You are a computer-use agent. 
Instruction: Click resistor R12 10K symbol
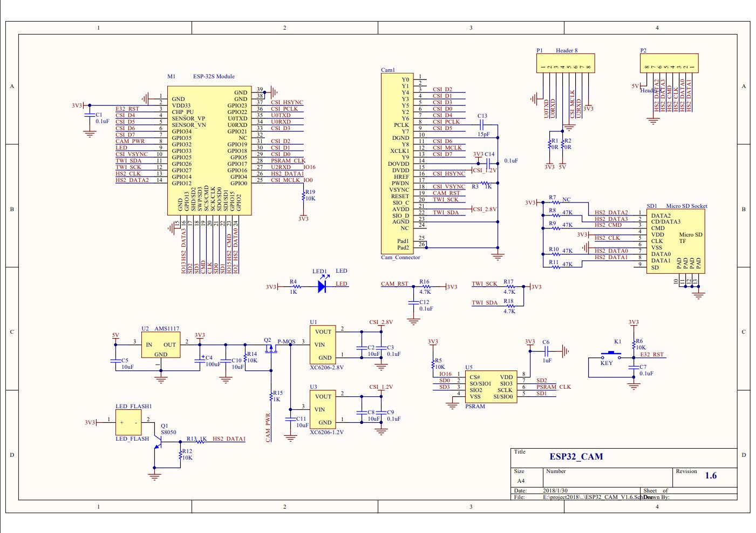tap(180, 455)
